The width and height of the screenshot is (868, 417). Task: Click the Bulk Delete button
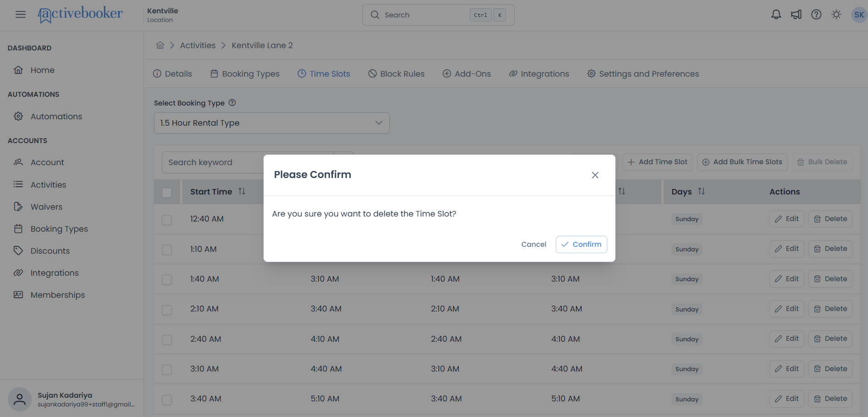tap(822, 162)
